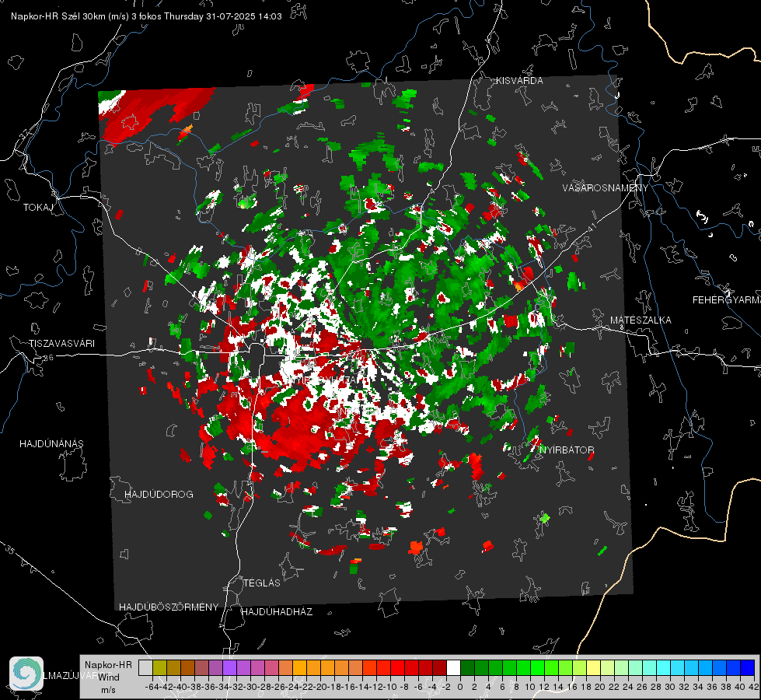Select the purple swatch between -34 and -32
The height and width of the screenshot is (700, 761).
(x=229, y=667)
